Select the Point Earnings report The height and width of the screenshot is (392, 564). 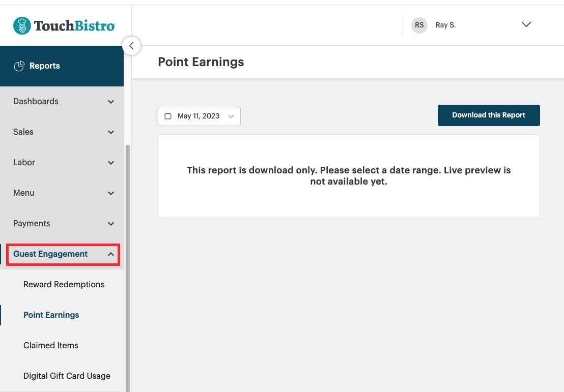pyautogui.click(x=51, y=315)
